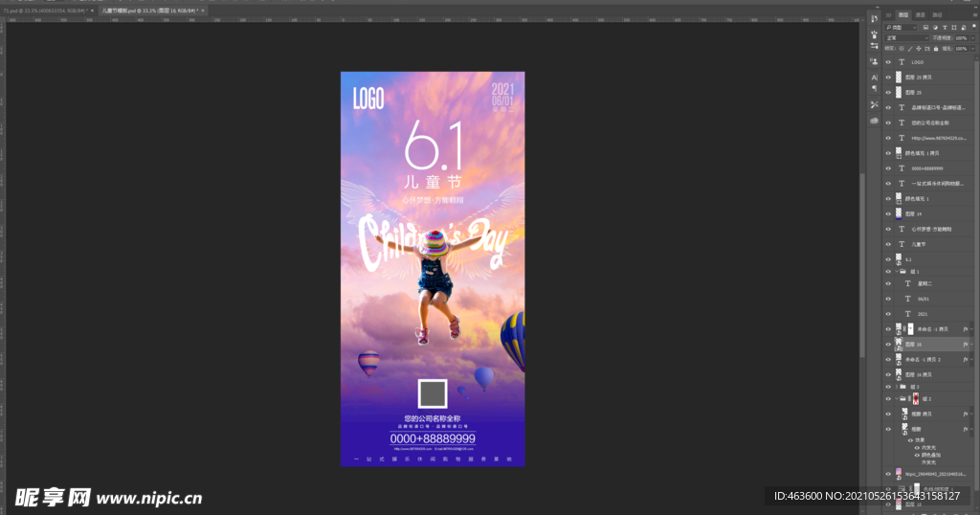Collapse effects of 框架 layer

coord(971,429)
